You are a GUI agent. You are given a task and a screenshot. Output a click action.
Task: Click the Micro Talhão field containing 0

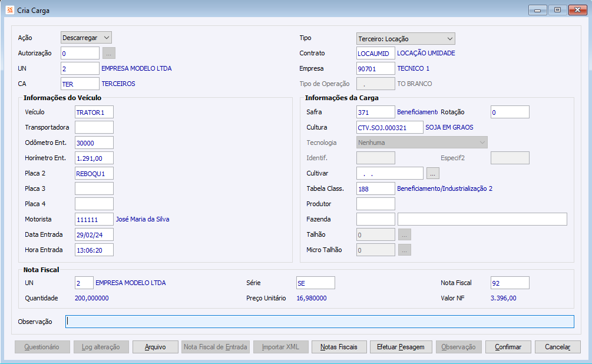coord(376,250)
